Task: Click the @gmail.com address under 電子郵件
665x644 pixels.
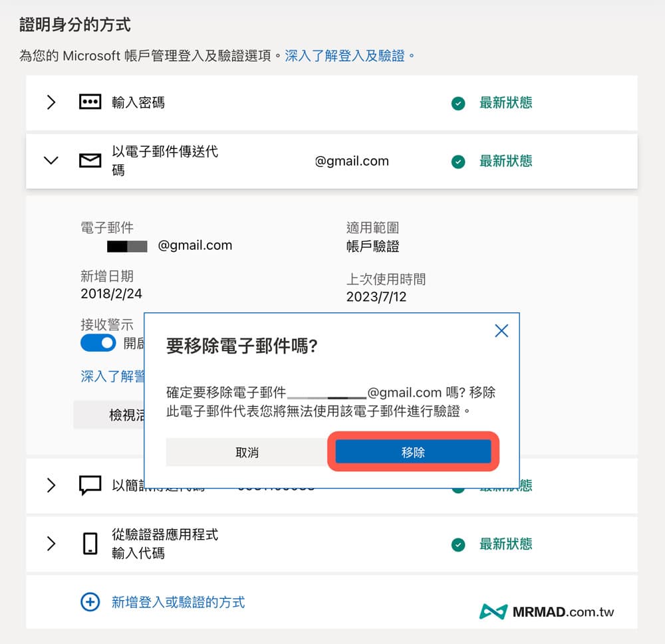Action: pyautogui.click(x=195, y=245)
